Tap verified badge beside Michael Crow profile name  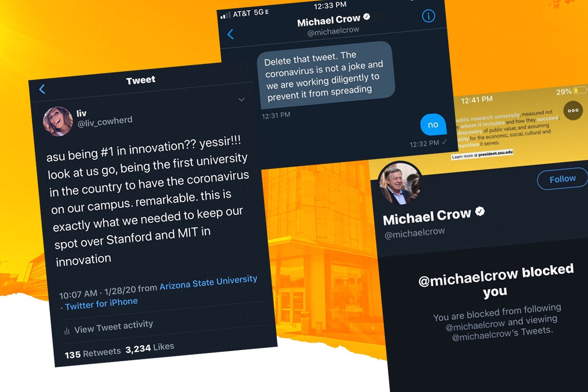click(x=480, y=211)
